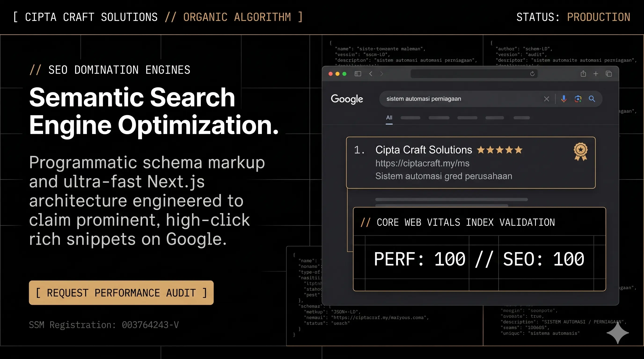Click the CIPTA CRAFT SOLUTIONS header text
644x359 pixels.
91,17
